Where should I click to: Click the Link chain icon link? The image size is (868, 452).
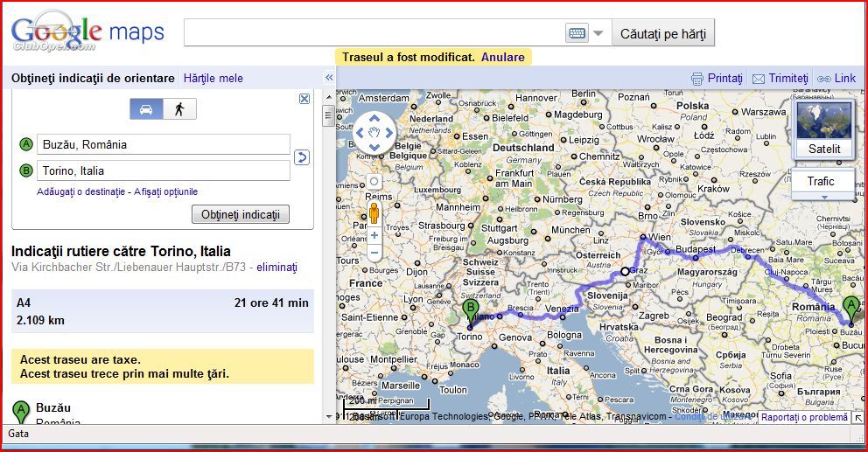836,78
